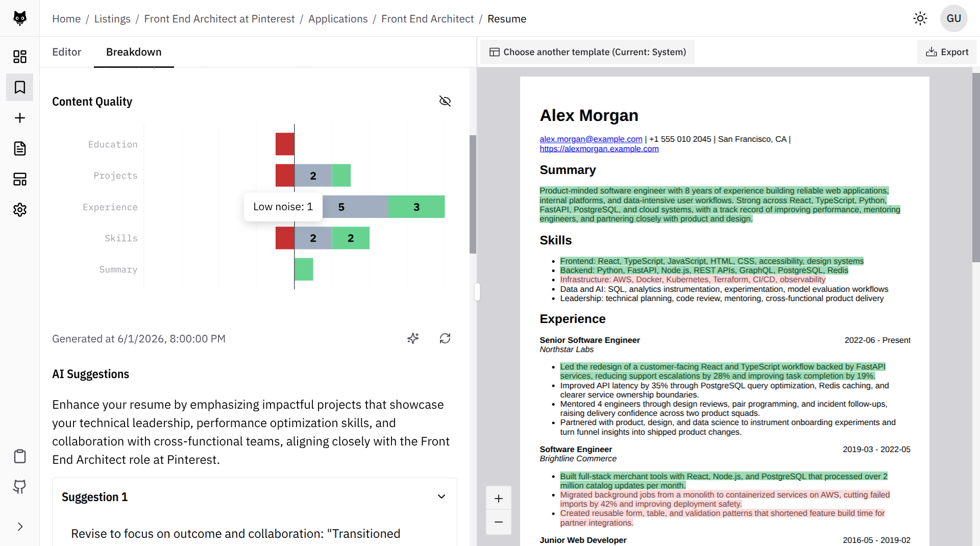Switch to the Editor tab

click(x=67, y=52)
